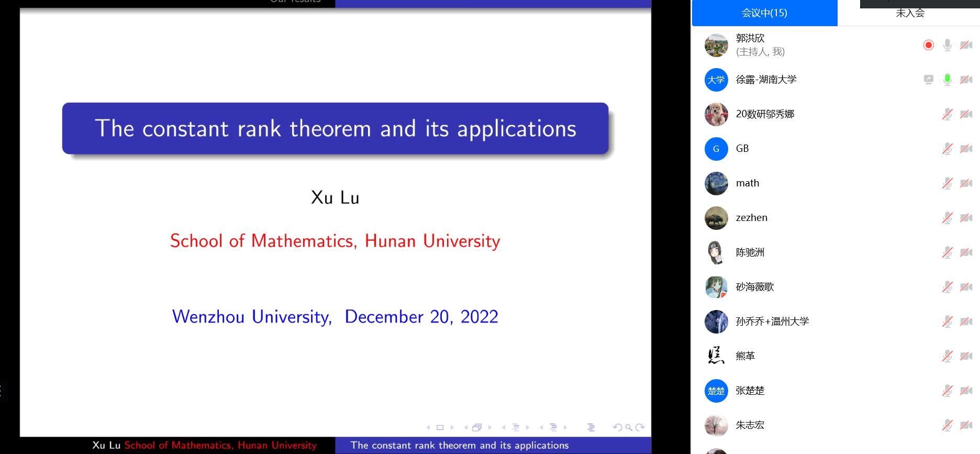Image resolution: width=980 pixels, height=454 pixels.
Task: Click the Beamer slide rectangle navigation icon
Action: [x=440, y=427]
